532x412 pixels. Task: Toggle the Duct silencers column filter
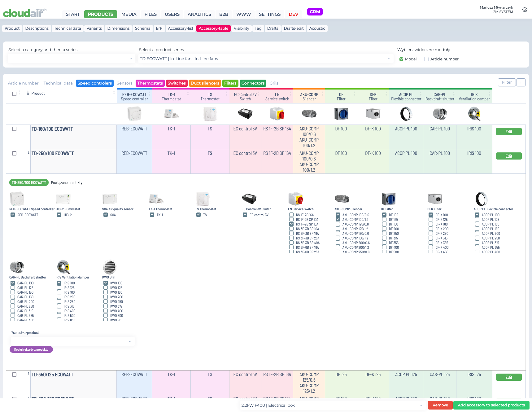[205, 83]
